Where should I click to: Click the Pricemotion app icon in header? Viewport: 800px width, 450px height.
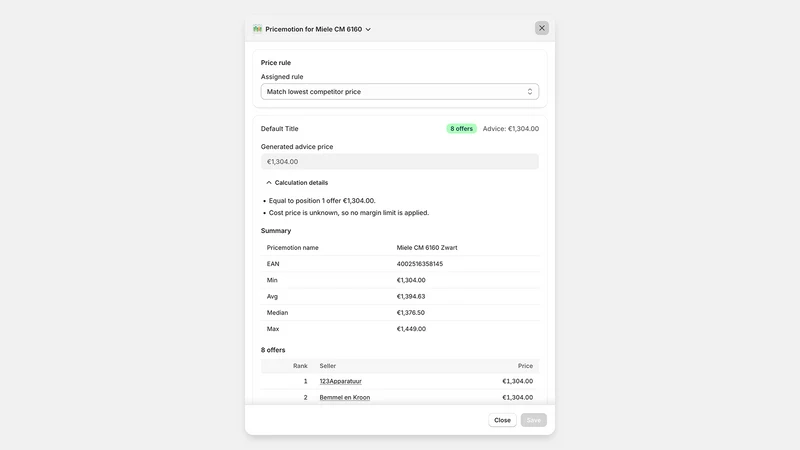pos(257,29)
